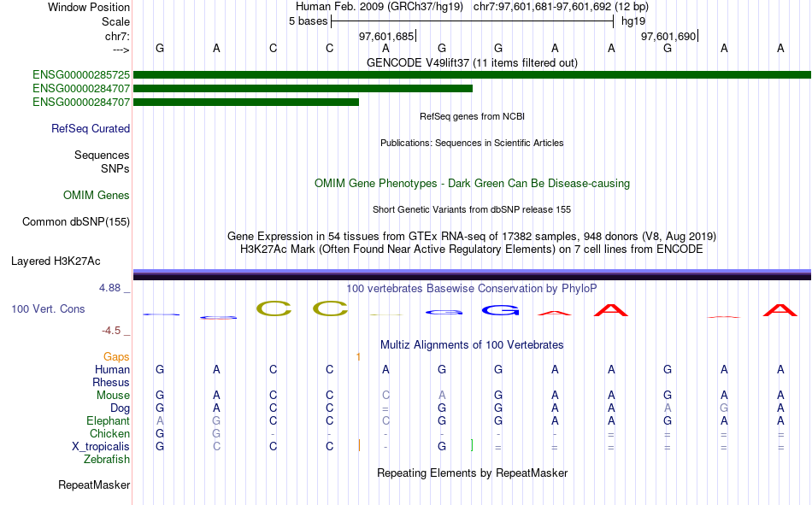The width and height of the screenshot is (812, 505).
Task: Select the X_tropicalis species label
Action: [x=101, y=447]
